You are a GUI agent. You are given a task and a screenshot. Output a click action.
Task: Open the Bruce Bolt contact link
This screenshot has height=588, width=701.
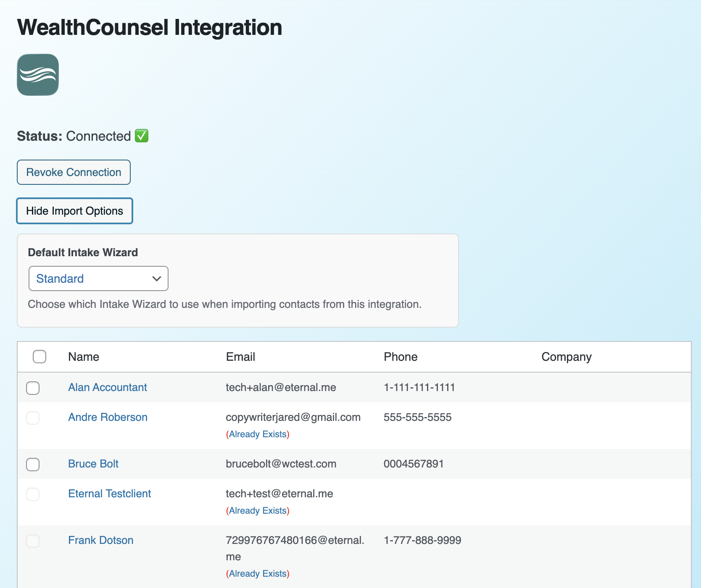pyautogui.click(x=93, y=464)
